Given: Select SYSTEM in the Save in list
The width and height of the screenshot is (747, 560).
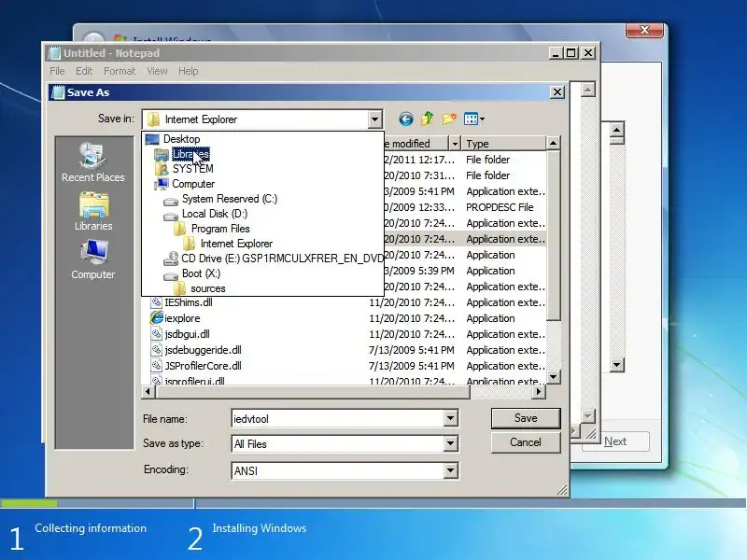Looking at the screenshot, I should click(x=192, y=169).
